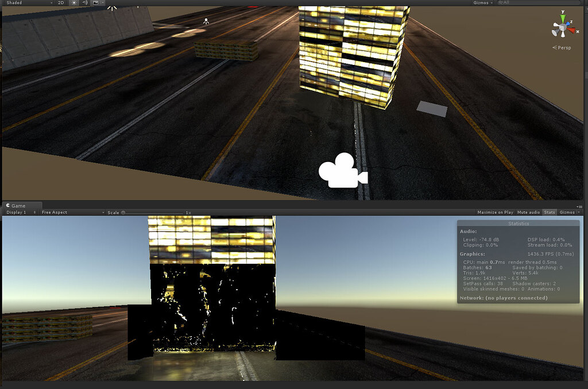Viewport: 588px width, 389px height.
Task: Switch to the Game tab
Action: coord(17,205)
